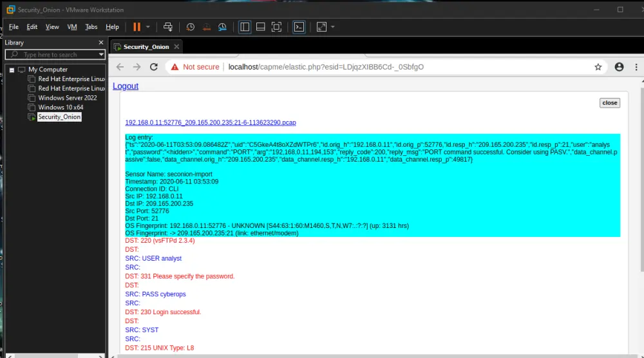Click the Pause virtual machine icon

[137, 27]
